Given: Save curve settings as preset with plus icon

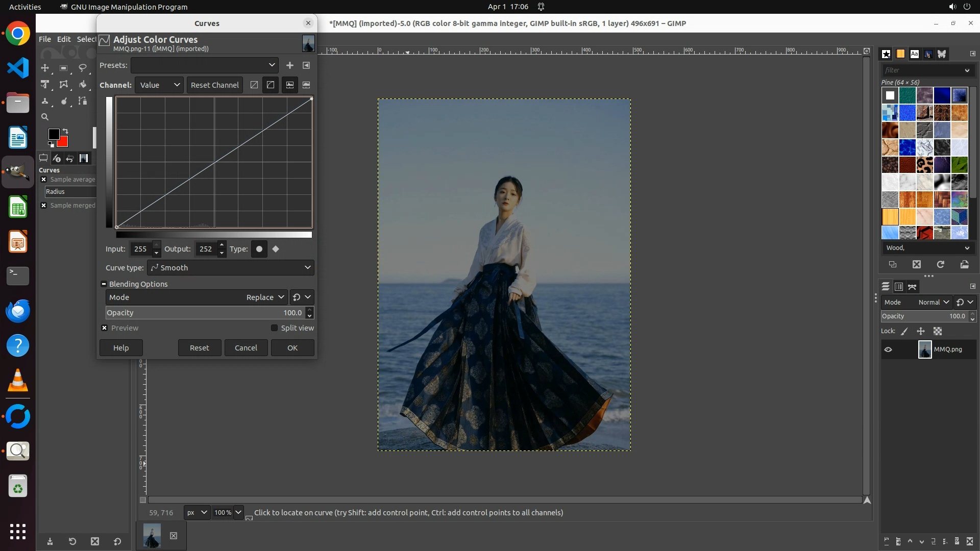Looking at the screenshot, I should point(289,65).
